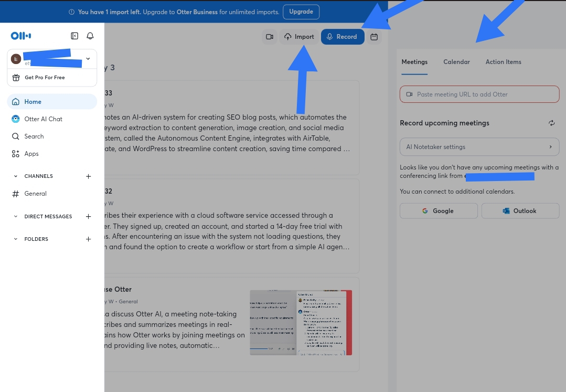The width and height of the screenshot is (566, 392).
Task: Click the microphone icon on Record
Action: click(329, 37)
